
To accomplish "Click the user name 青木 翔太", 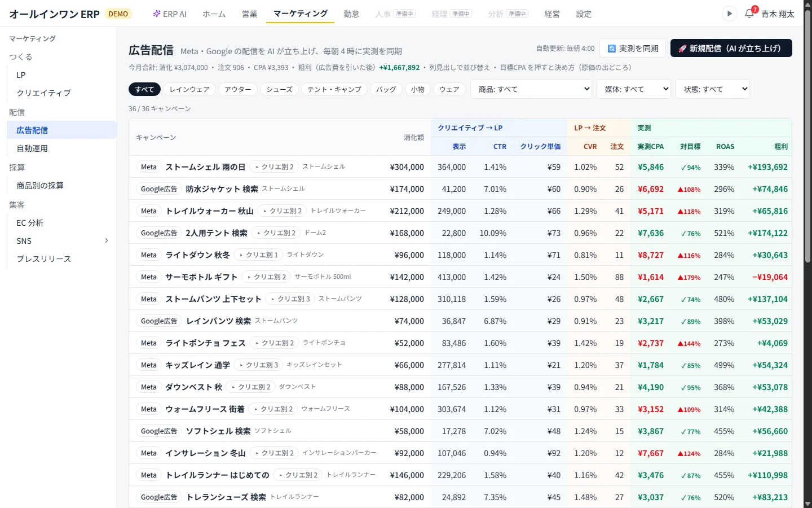I will pos(778,14).
